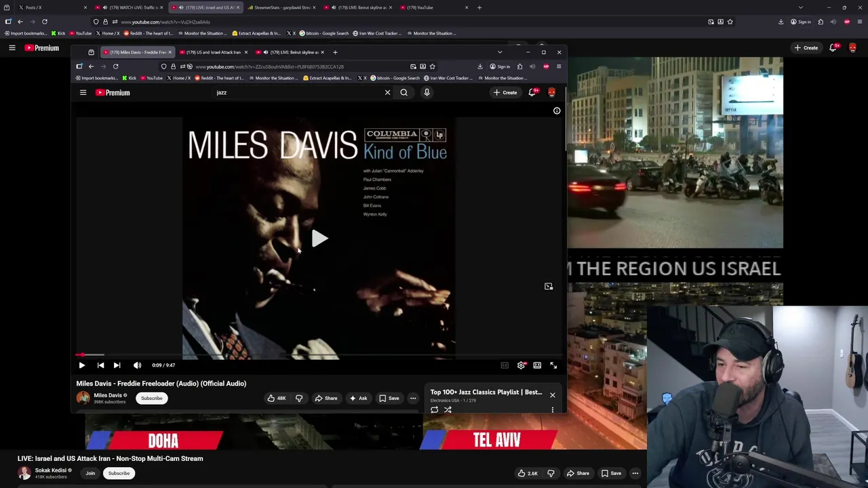Like the Israel and US Attack Iran livestream (2.6K)
Screen dimensions: 868x488
pyautogui.click(x=528, y=473)
